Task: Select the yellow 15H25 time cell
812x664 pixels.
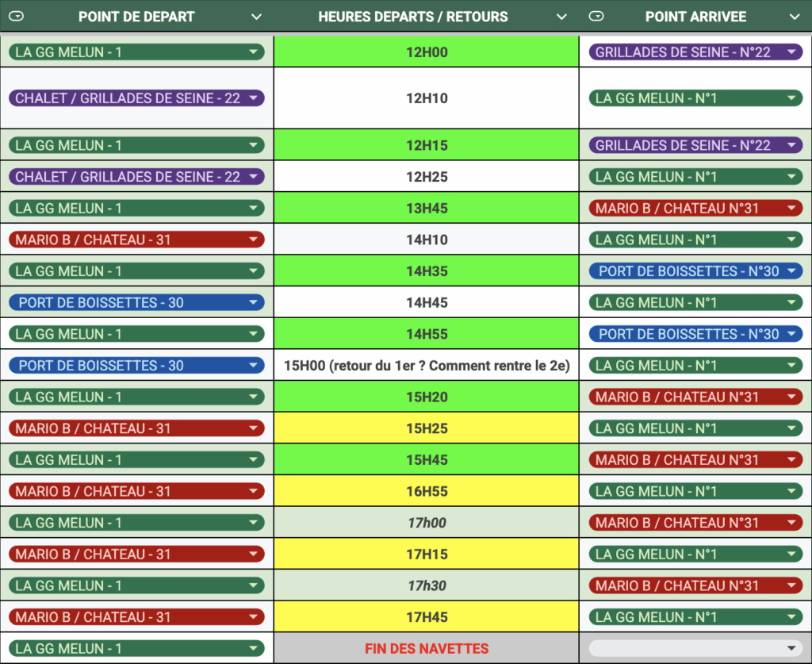Action: click(x=426, y=428)
